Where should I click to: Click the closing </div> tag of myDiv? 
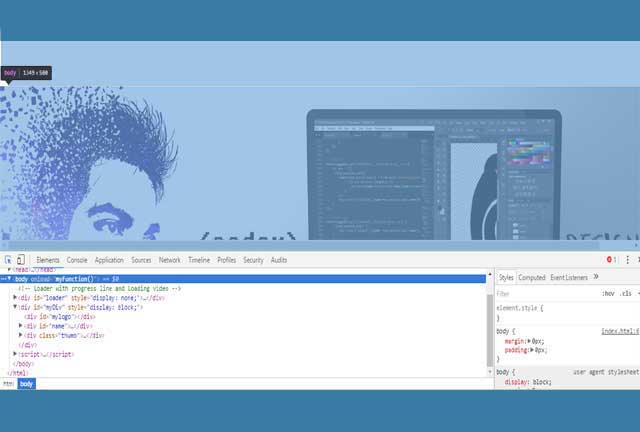[28, 345]
